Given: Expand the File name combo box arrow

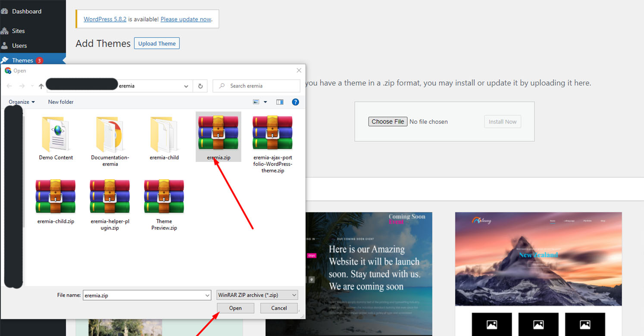Looking at the screenshot, I should (207, 296).
